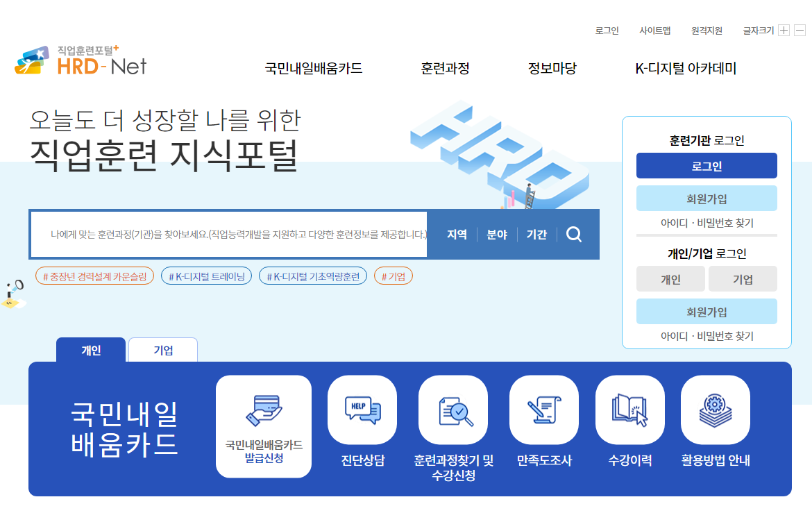Open 정보마당 main menu
This screenshot has width=812, height=513.
pos(552,69)
